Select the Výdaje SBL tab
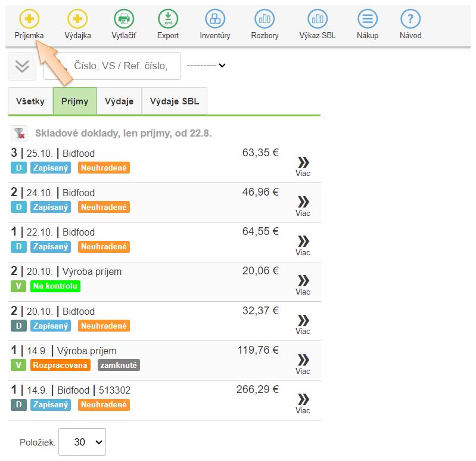Screen dimensions: 476x461 [x=175, y=101]
